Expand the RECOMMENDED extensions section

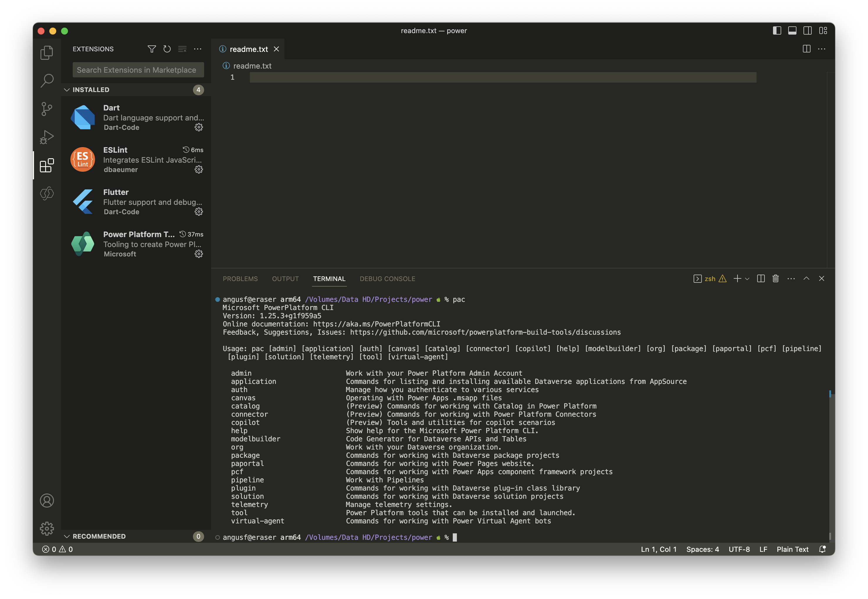click(x=67, y=536)
